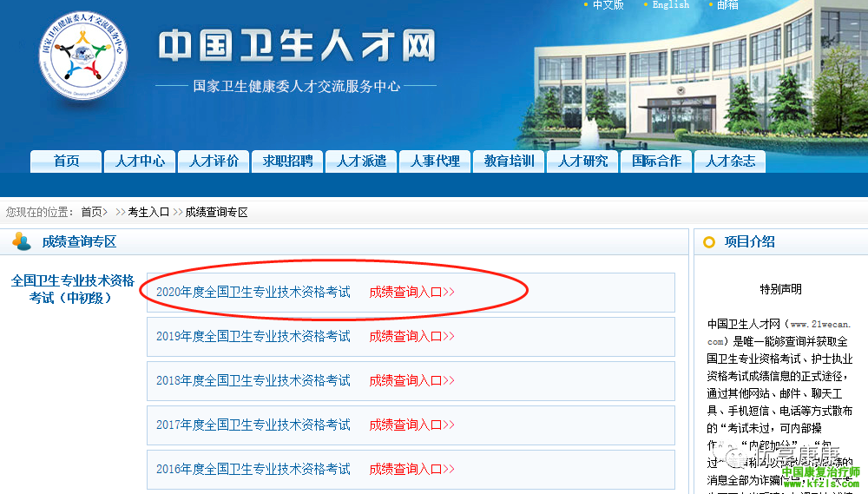Click 考生入口 in the breadcrumb
The width and height of the screenshot is (868, 494).
[x=148, y=212]
